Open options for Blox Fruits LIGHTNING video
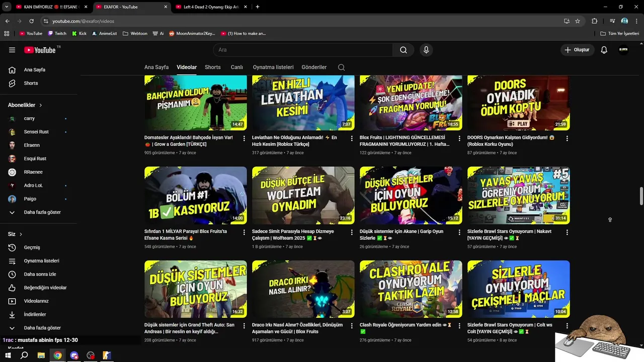644x362 pixels. coord(459,138)
